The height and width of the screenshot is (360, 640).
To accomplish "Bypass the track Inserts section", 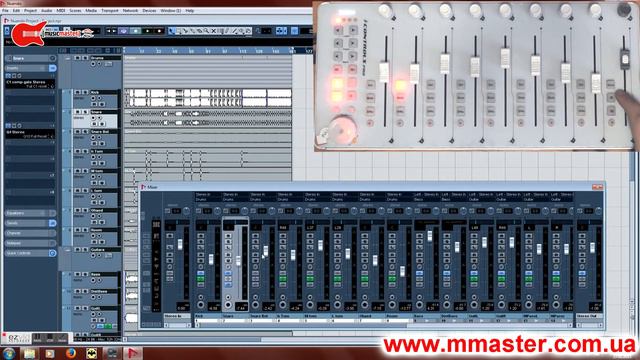I will (x=53, y=68).
